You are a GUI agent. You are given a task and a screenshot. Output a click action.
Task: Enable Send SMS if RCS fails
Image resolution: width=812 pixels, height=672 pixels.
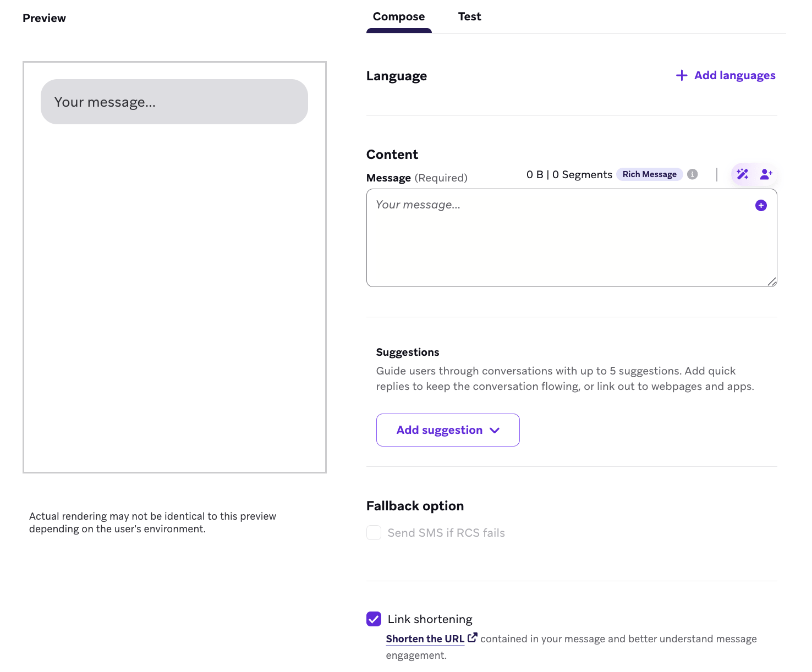coord(374,532)
